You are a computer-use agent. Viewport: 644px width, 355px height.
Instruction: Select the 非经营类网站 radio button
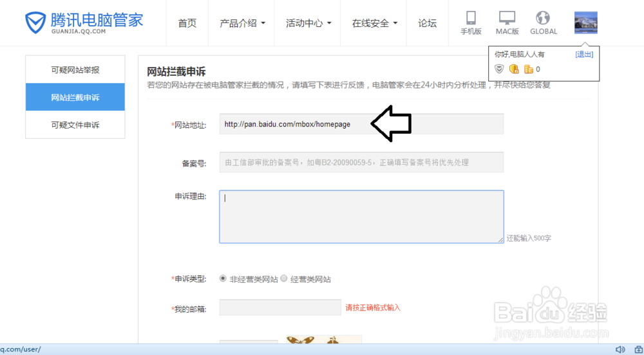(223, 278)
